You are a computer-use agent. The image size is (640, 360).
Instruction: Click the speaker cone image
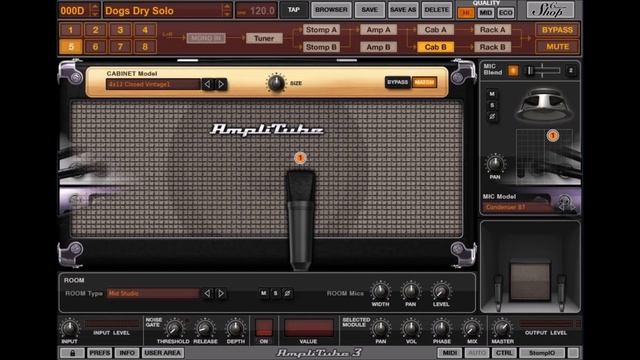[x=543, y=106]
